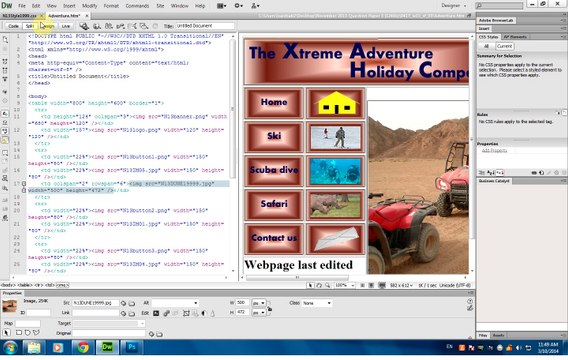Toggle the constrain proportions lock icon
Image resolution: width=568 pixels, height=360 pixels.
[270, 309]
